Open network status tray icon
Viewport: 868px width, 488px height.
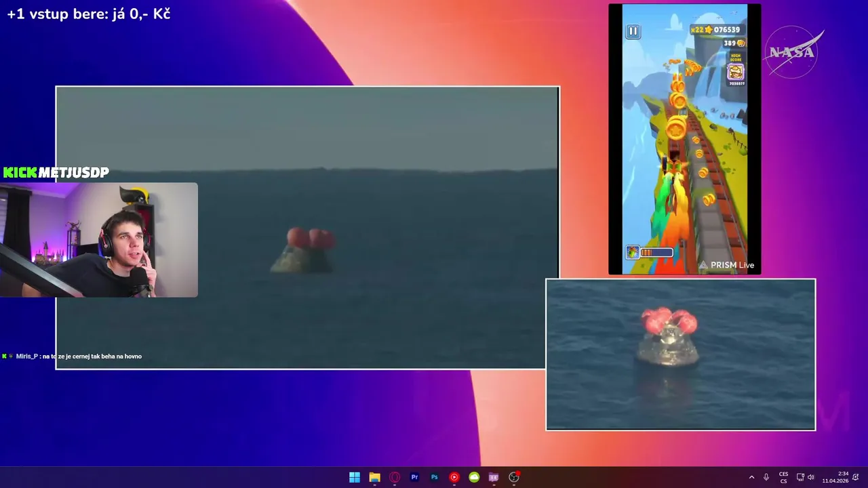(x=800, y=477)
